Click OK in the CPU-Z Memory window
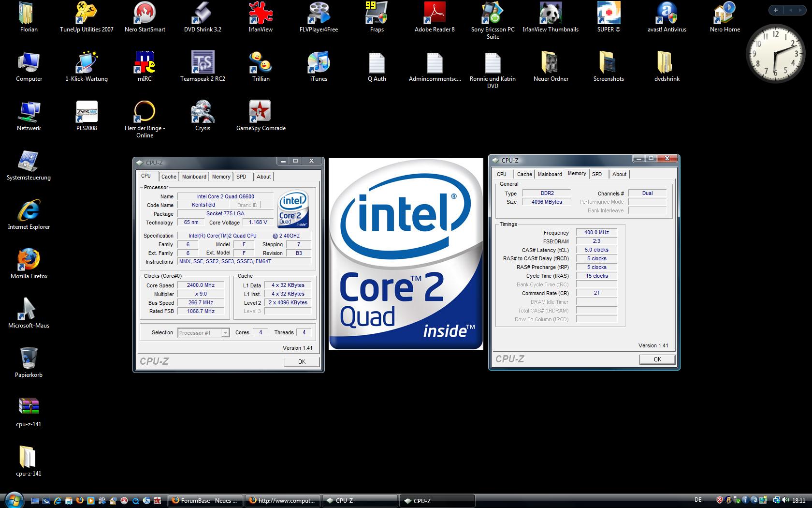 click(x=657, y=359)
